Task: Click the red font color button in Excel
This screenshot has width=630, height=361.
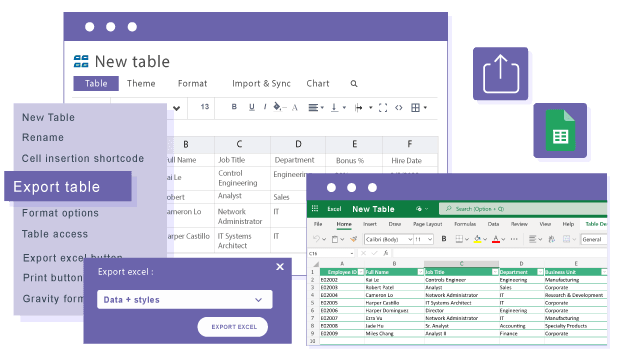Action: 496,239
